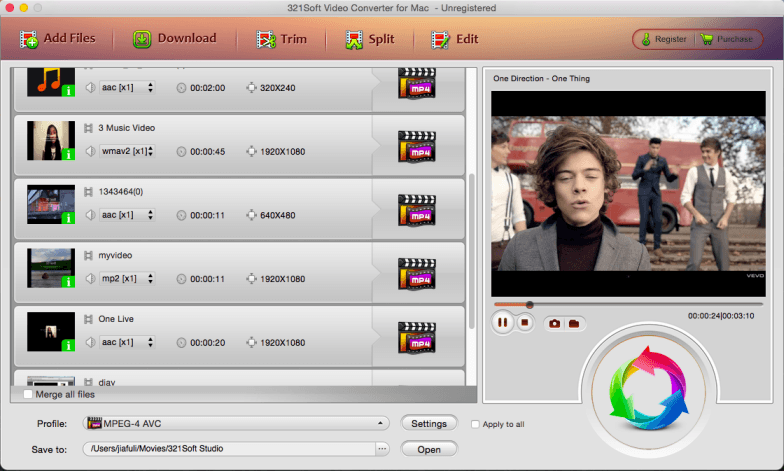The height and width of the screenshot is (471, 784).
Task: Open the Split tool
Action: [370, 39]
